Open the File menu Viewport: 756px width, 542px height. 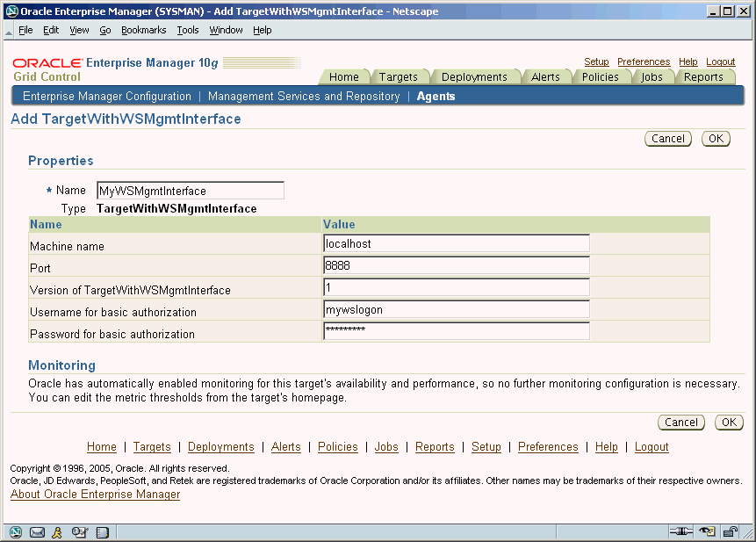click(25, 30)
